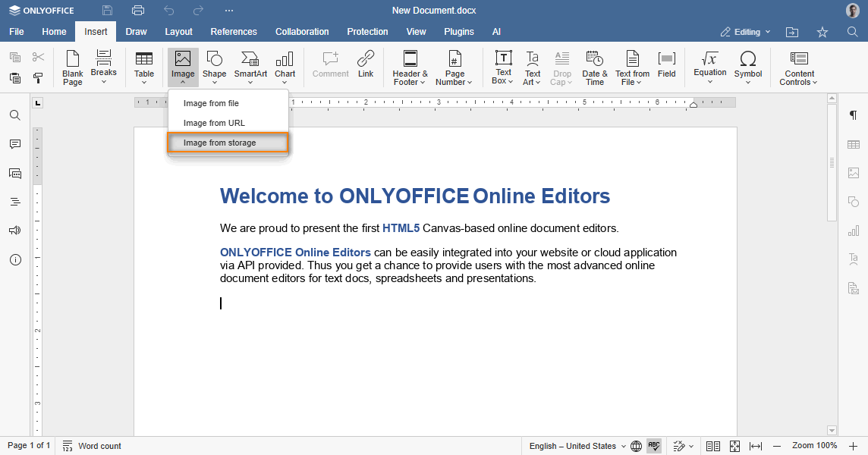Choose Image from file
This screenshot has height=455, width=868.
(x=228, y=103)
